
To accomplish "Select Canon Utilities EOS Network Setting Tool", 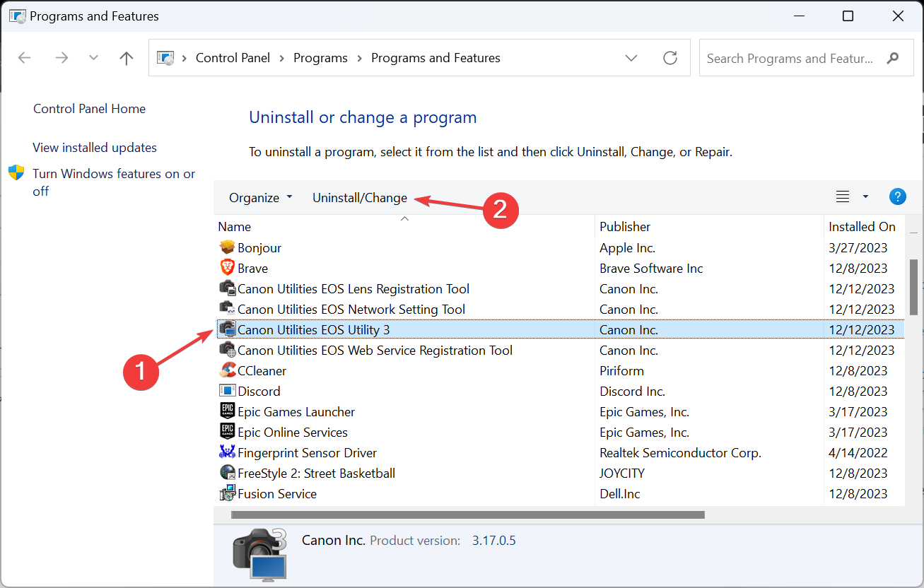I will coord(351,310).
